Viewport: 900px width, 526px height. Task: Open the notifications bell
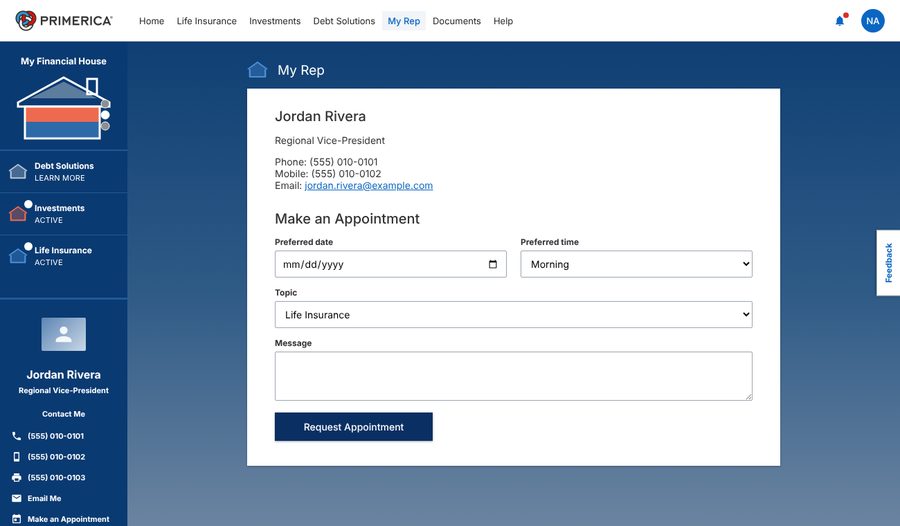coord(840,21)
